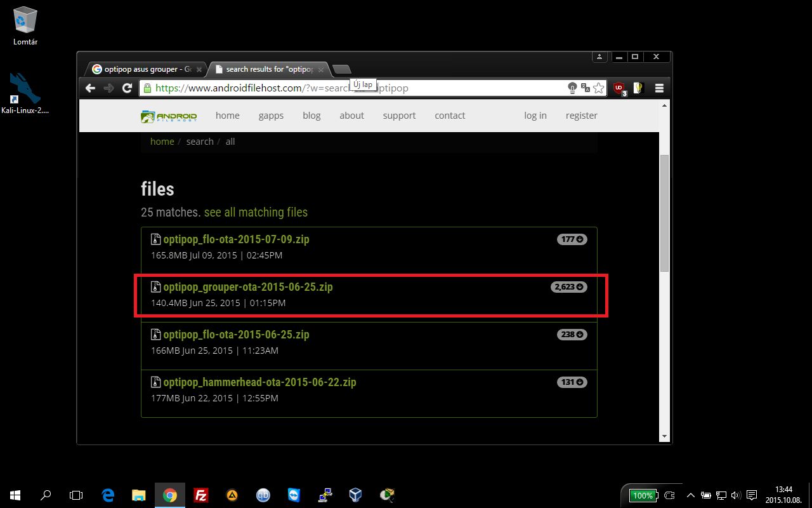Click "177MB Jun 22, 2015 | 12:55PM" text

tap(214, 398)
